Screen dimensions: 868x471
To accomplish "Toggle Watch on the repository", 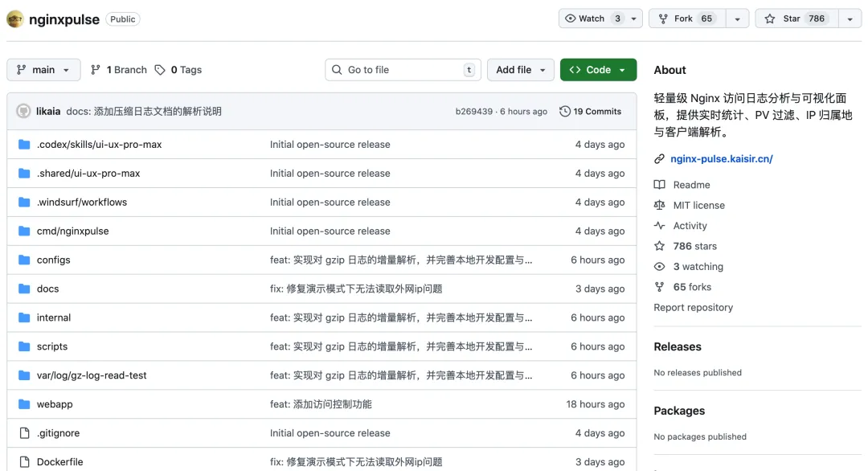I will tap(592, 18).
